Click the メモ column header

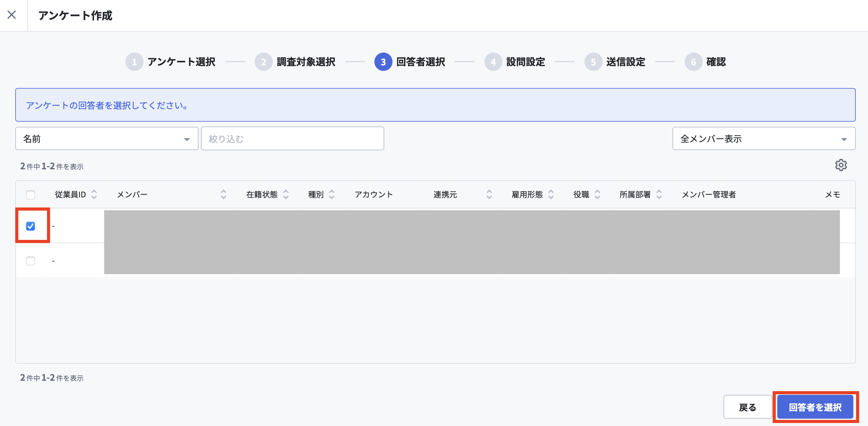[x=833, y=194]
